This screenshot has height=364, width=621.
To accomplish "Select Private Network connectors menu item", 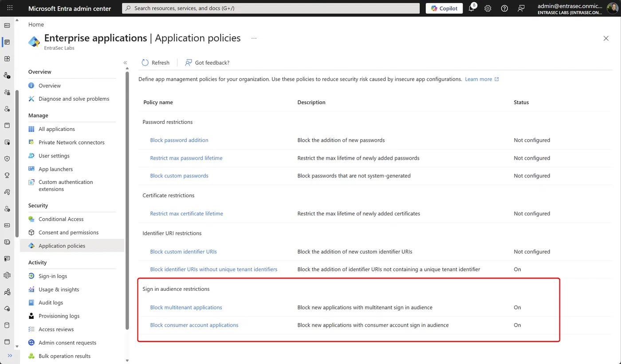I will click(x=72, y=142).
